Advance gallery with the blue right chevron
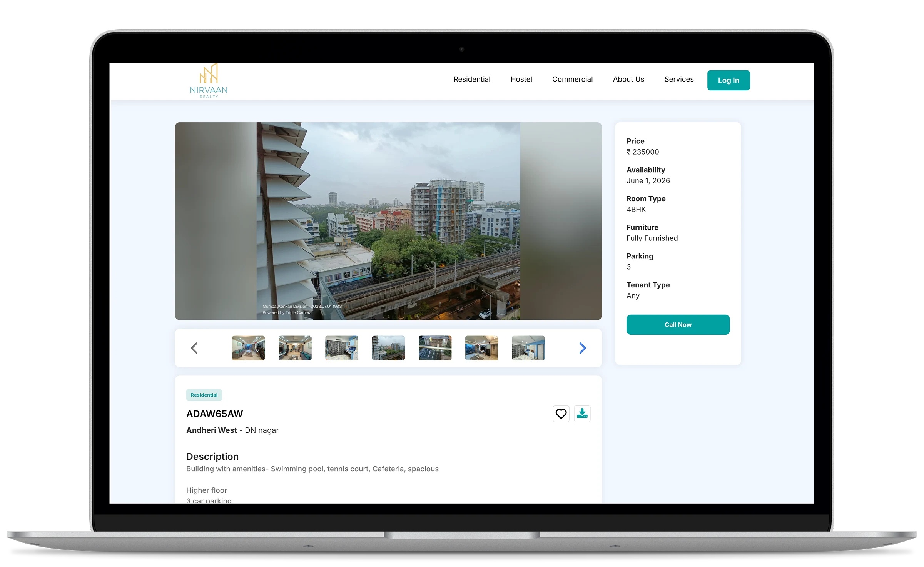 pyautogui.click(x=583, y=348)
